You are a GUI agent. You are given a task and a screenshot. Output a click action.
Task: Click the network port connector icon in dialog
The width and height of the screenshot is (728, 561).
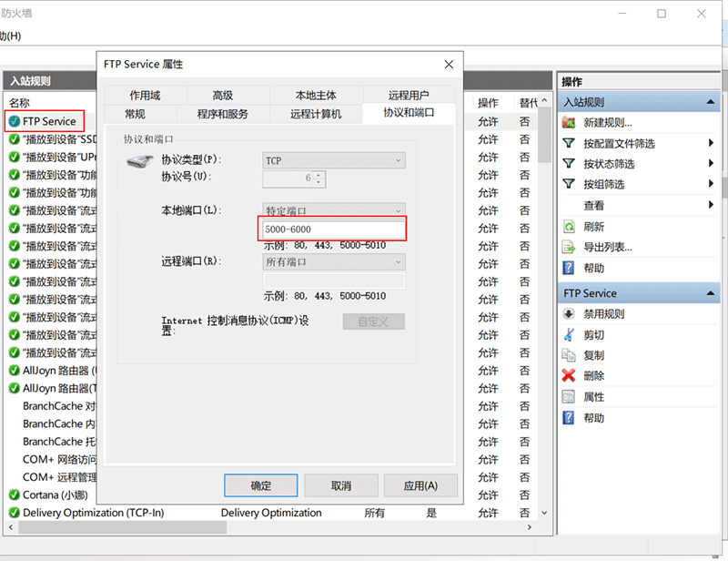[x=140, y=161]
